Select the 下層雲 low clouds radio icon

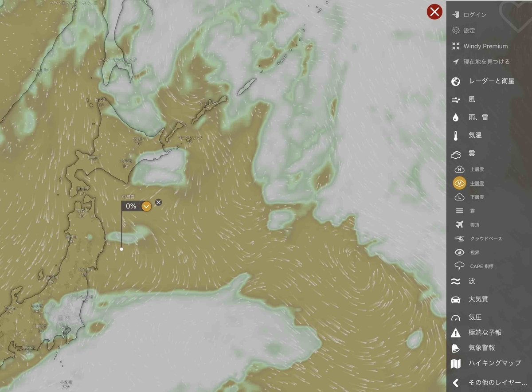[x=460, y=197]
